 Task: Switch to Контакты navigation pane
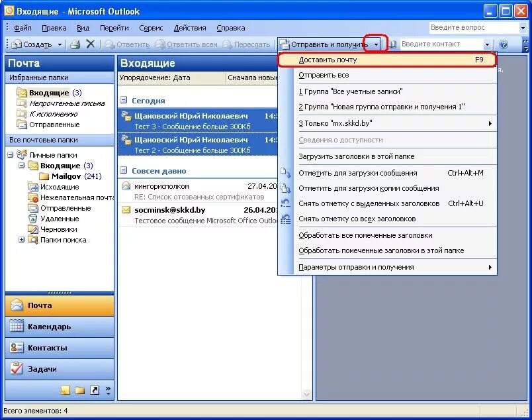click(60, 348)
